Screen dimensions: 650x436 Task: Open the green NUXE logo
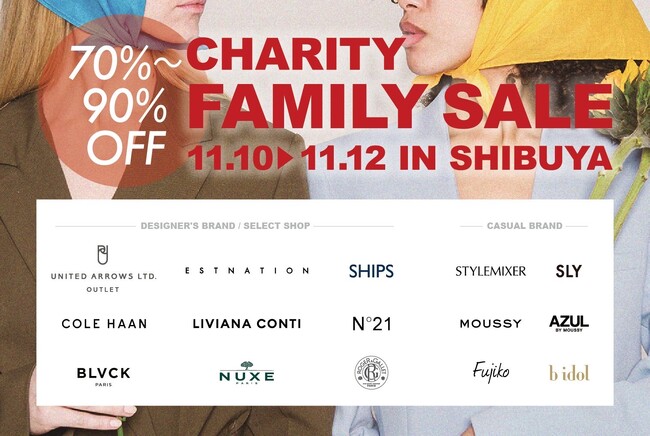pyautogui.click(x=246, y=373)
